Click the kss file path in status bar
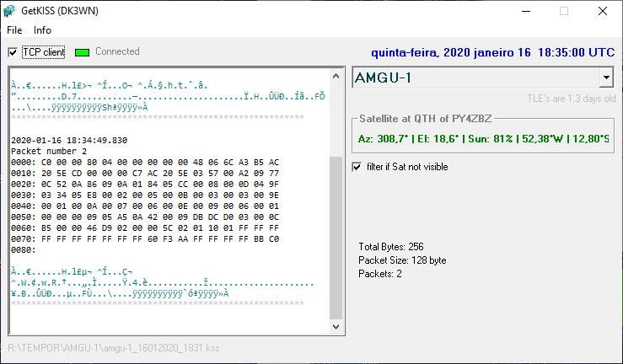 pyautogui.click(x=114, y=348)
